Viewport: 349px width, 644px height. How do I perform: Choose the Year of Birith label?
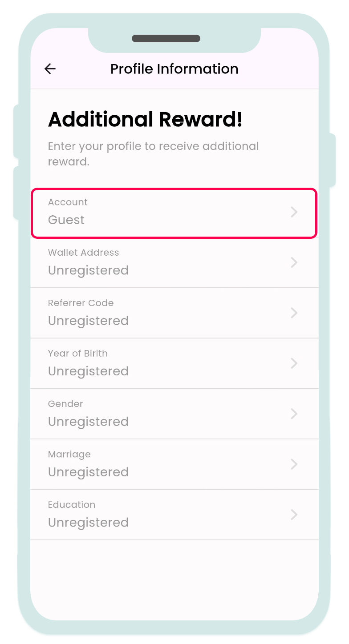pyautogui.click(x=78, y=354)
